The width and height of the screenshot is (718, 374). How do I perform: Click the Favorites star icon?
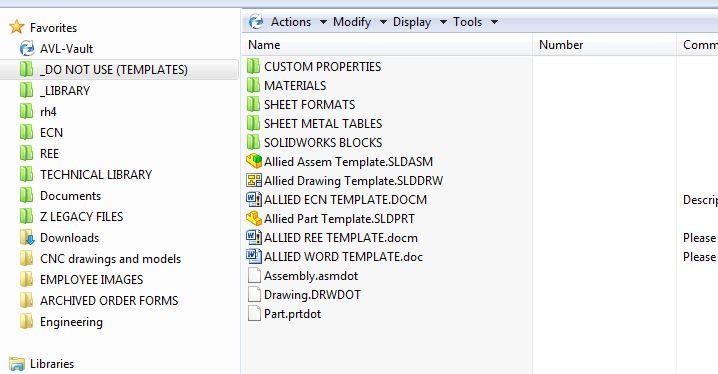coord(16,27)
